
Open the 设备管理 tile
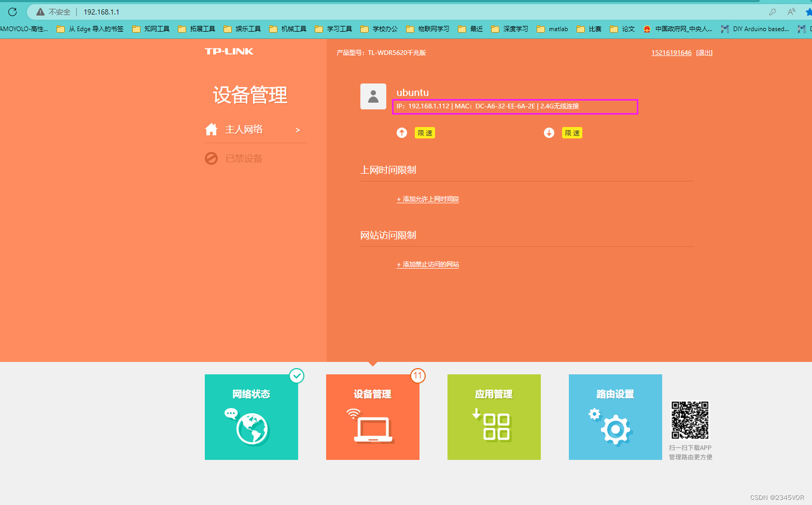pos(373,417)
